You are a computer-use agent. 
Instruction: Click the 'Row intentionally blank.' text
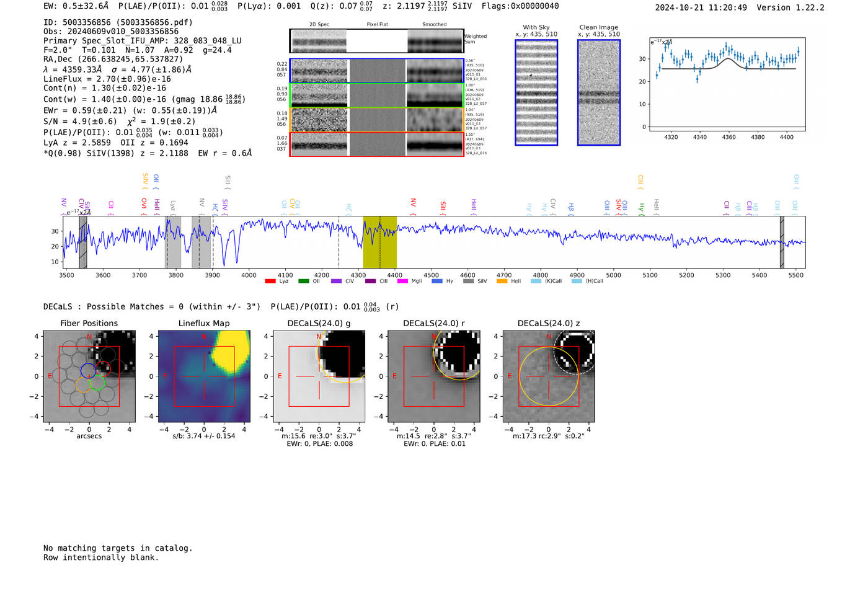click(x=101, y=558)
